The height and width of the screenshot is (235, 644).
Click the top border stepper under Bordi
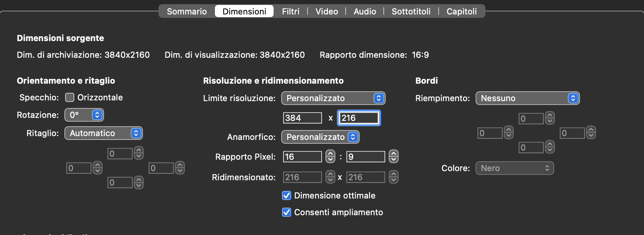click(550, 118)
